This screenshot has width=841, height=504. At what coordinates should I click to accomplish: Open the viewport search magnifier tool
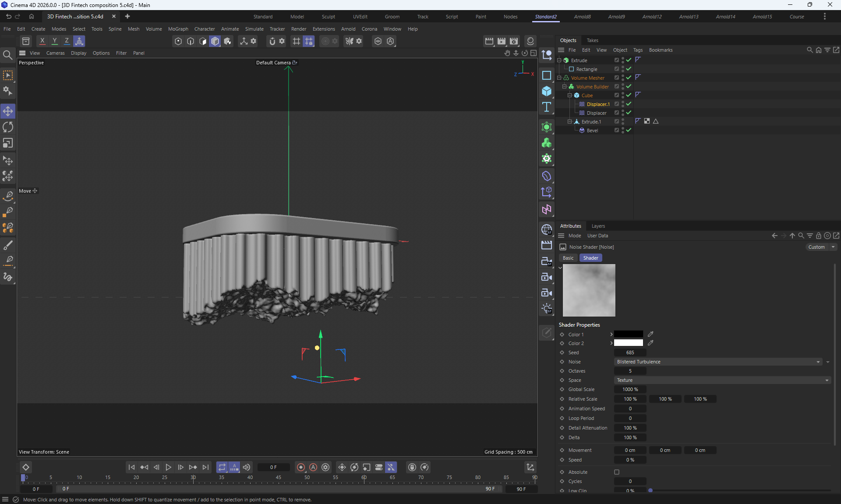click(x=7, y=55)
